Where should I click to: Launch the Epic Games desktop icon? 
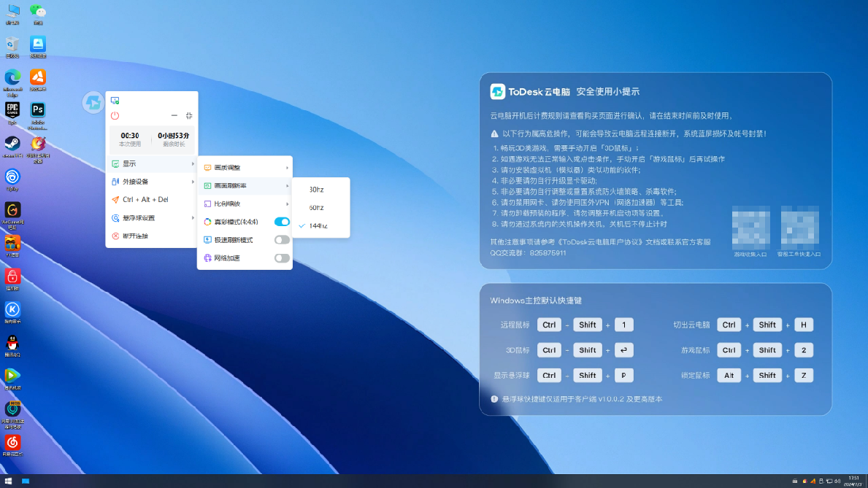pyautogui.click(x=12, y=109)
